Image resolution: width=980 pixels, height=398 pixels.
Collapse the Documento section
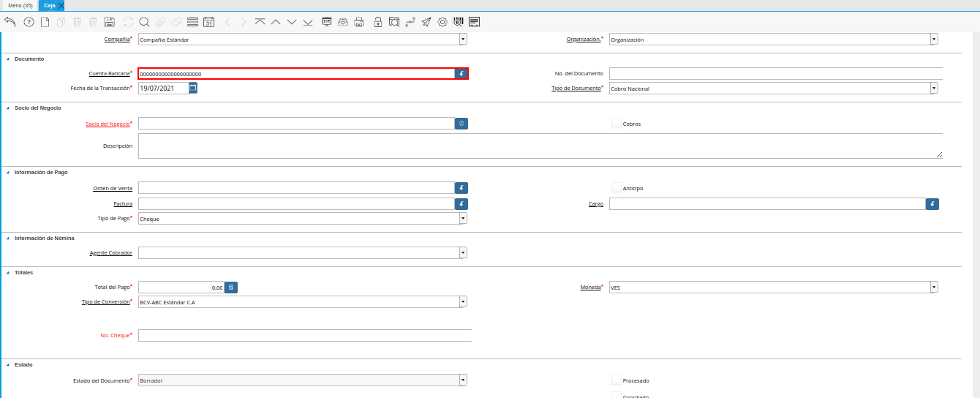coord(8,59)
